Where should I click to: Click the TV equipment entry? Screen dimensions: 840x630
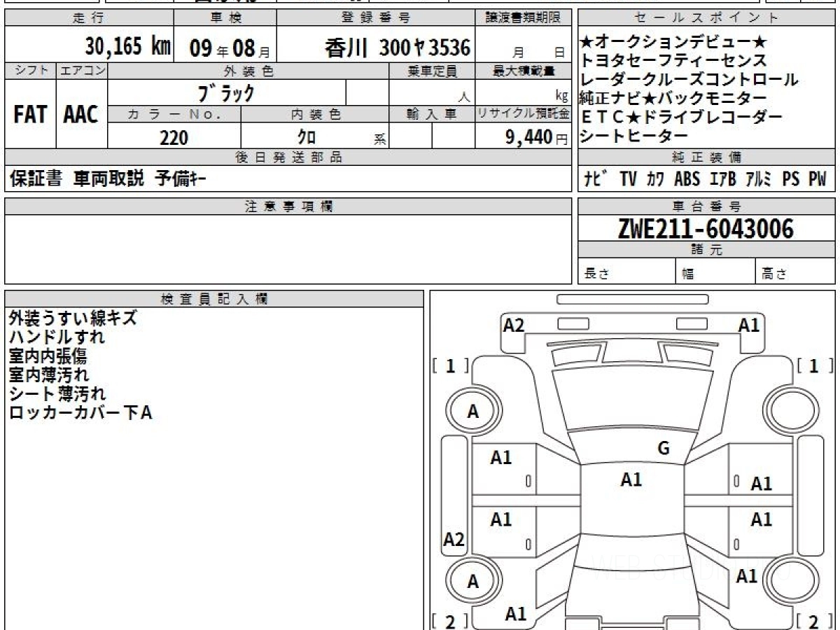(x=628, y=179)
